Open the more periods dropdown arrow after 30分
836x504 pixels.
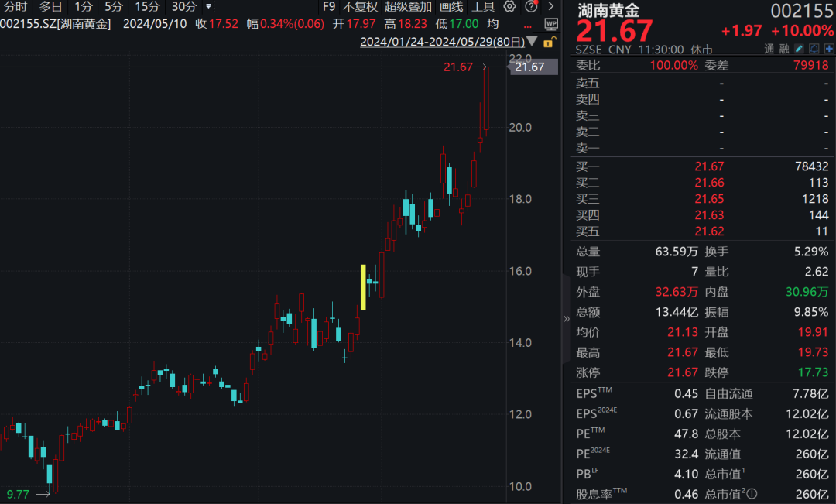208,7
